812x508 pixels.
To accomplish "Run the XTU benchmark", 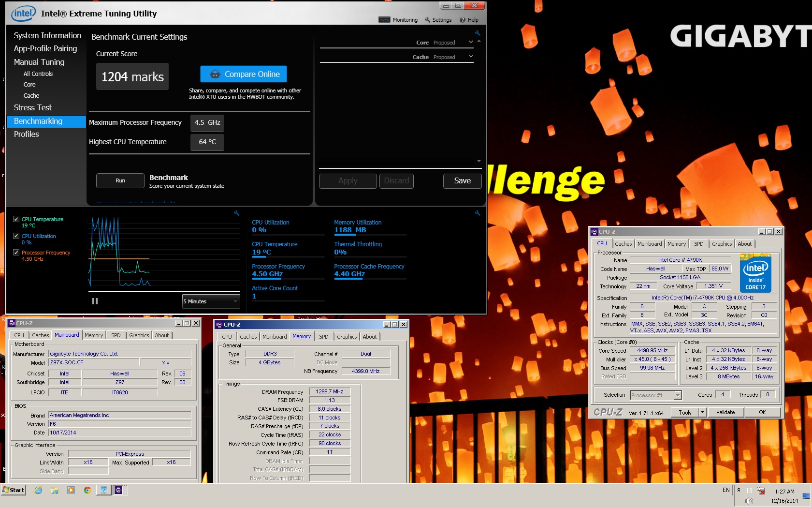I will 120,180.
